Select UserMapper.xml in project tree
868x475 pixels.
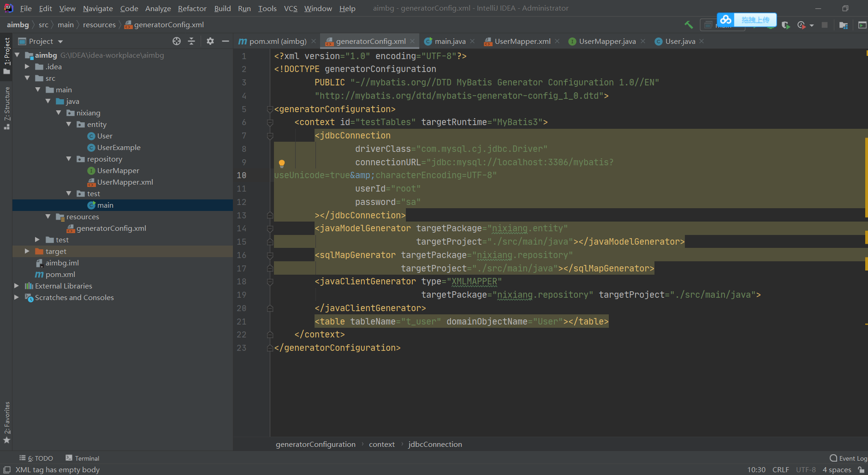120,182
